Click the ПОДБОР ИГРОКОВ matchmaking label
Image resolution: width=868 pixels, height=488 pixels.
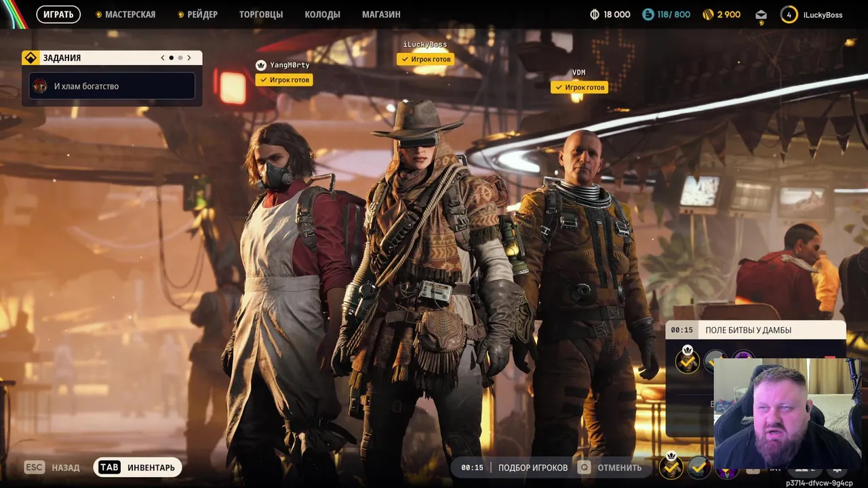pyautogui.click(x=533, y=468)
